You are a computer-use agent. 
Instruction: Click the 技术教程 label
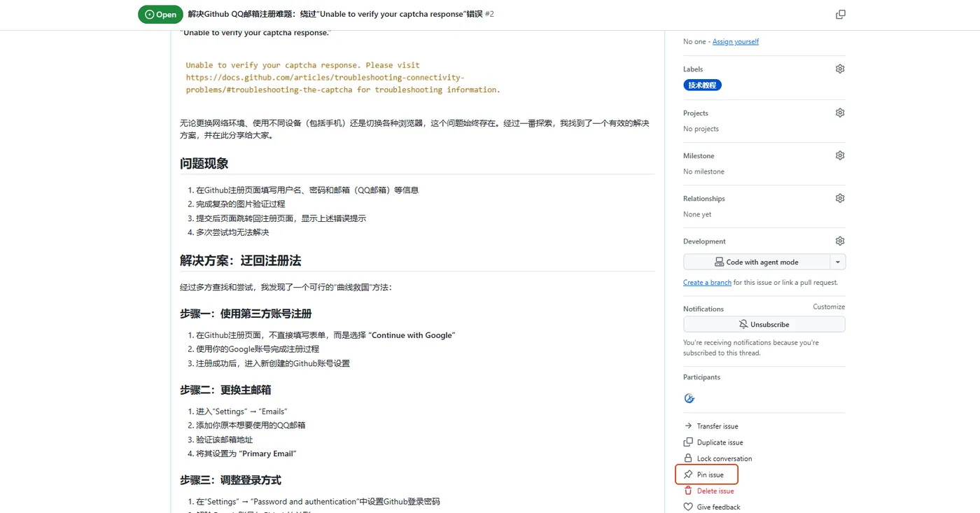(x=702, y=85)
